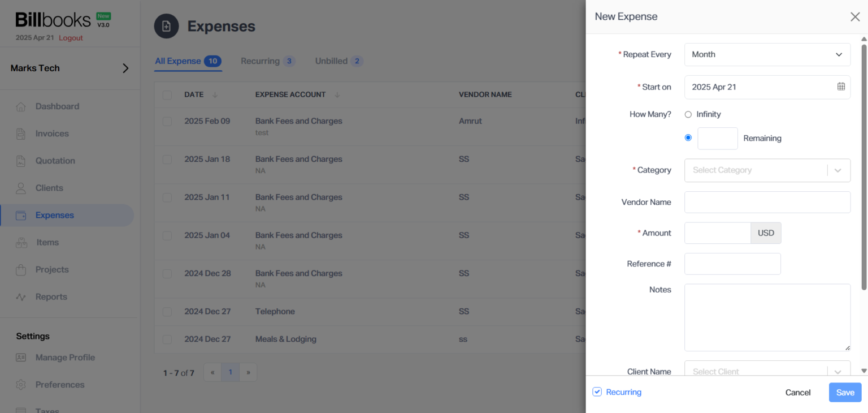Click inside the Vendor Name input field
This screenshot has height=413, width=868.
click(x=767, y=202)
